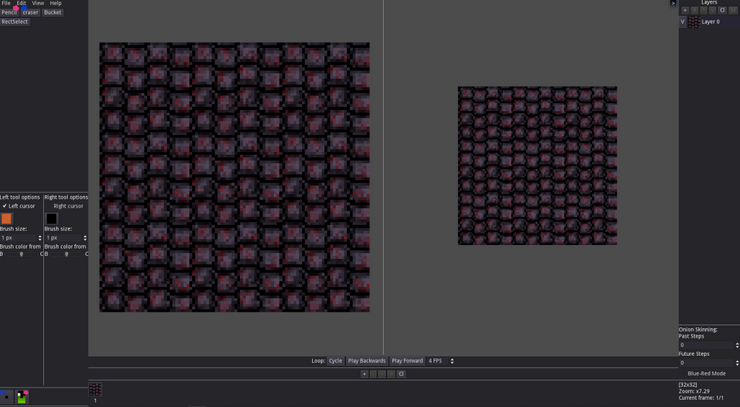Adjust the right brush size spinner arrows
Viewport: 740px width, 407px height.
(x=85, y=237)
